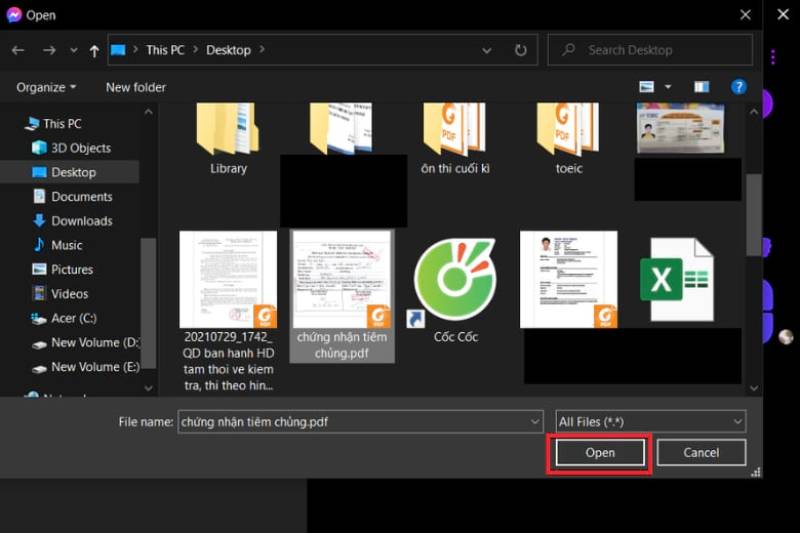Open the All Files type dropdown
This screenshot has width=800, height=533.
[x=651, y=422]
